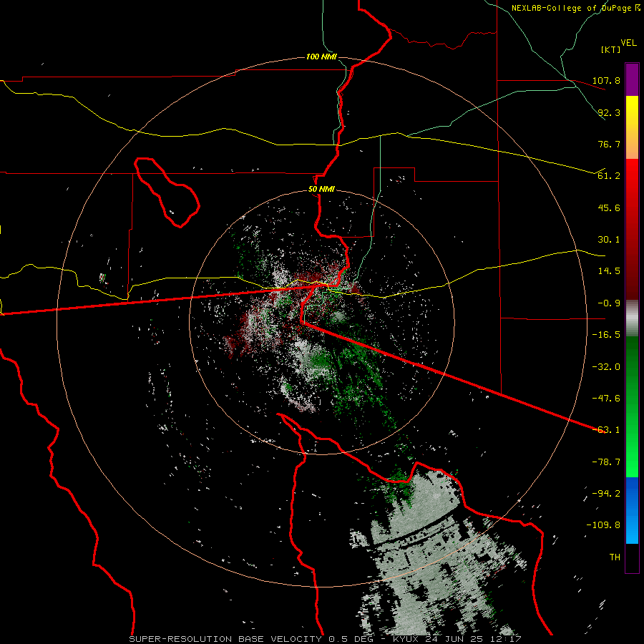Click the TH legend label
This screenshot has width=644, height=644.
[615, 557]
